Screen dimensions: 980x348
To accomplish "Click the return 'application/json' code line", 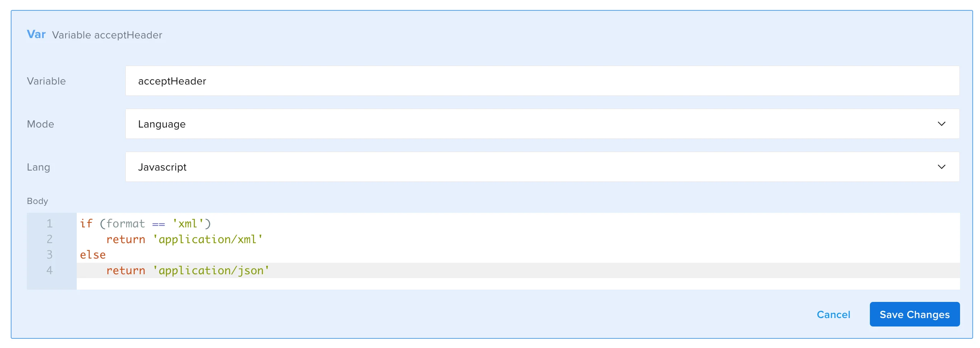I will click(187, 271).
